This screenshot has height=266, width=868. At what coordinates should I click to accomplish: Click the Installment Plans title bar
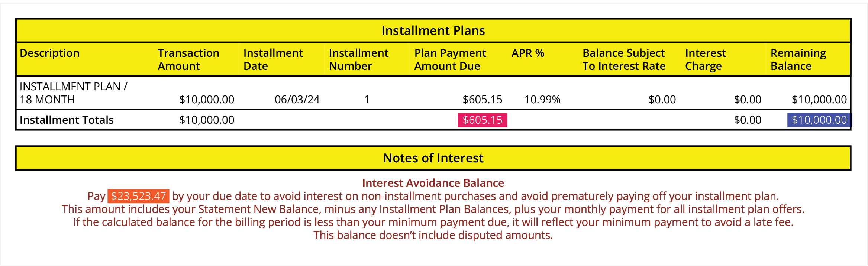tap(433, 30)
